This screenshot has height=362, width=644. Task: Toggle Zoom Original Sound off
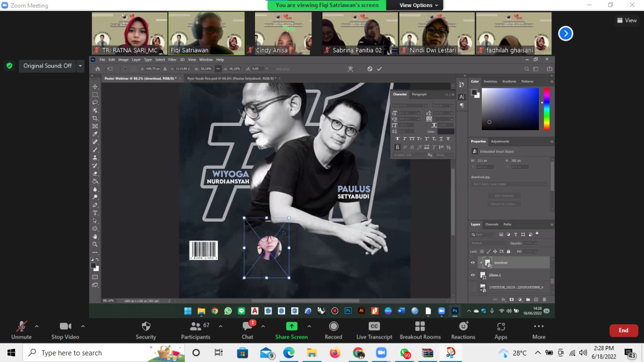tap(47, 66)
